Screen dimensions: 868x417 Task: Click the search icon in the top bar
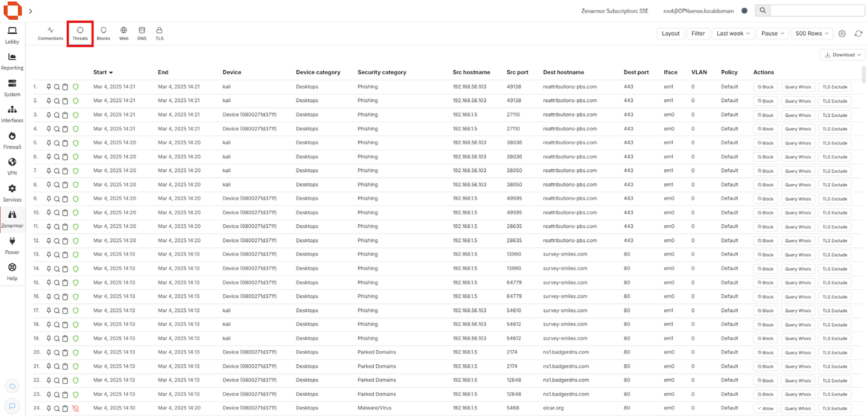(x=762, y=10)
